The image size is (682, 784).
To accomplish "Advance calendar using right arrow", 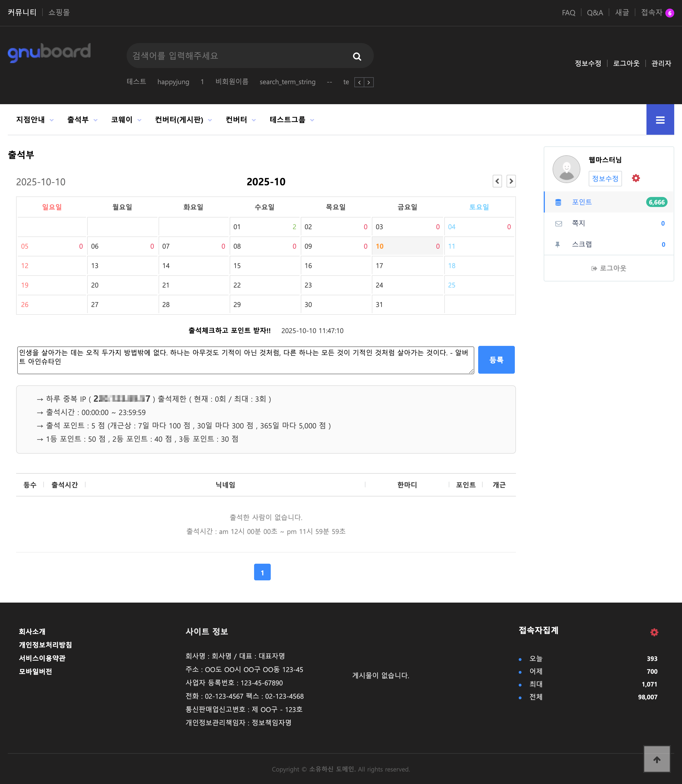I will coord(511,182).
